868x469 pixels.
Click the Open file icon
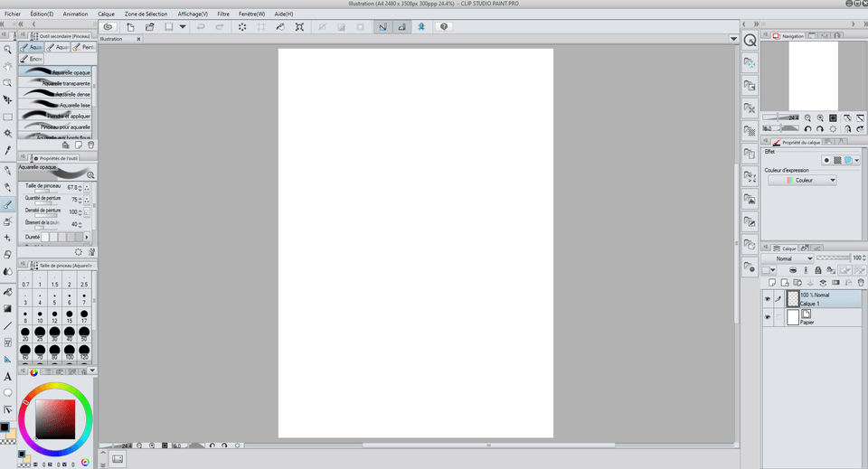click(149, 26)
